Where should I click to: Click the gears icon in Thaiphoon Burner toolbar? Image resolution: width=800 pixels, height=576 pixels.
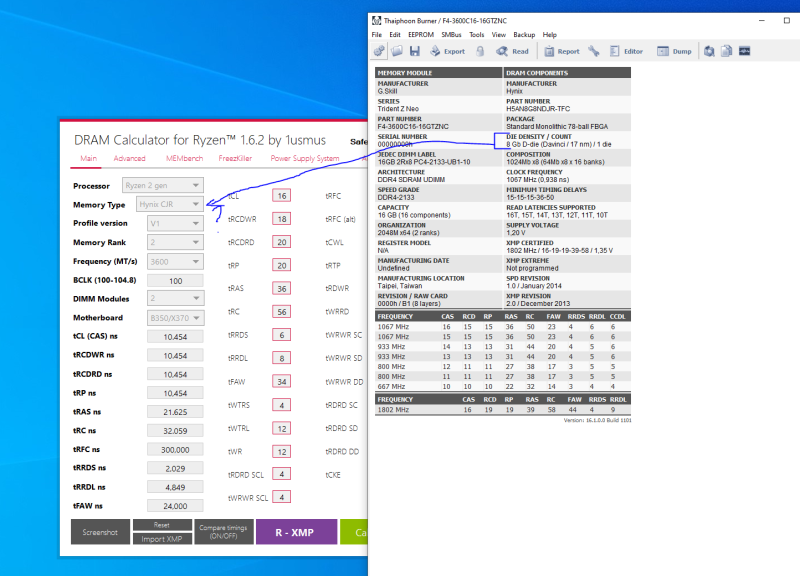[379, 51]
